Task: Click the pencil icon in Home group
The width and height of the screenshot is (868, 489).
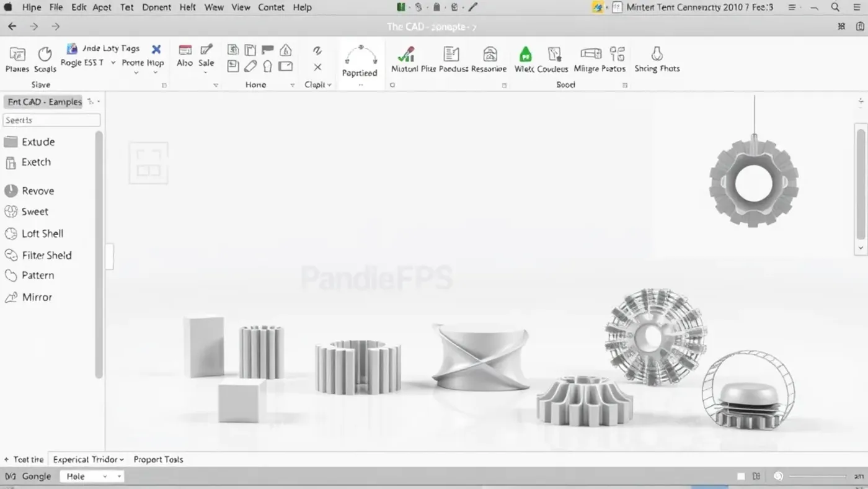Action: click(x=250, y=66)
